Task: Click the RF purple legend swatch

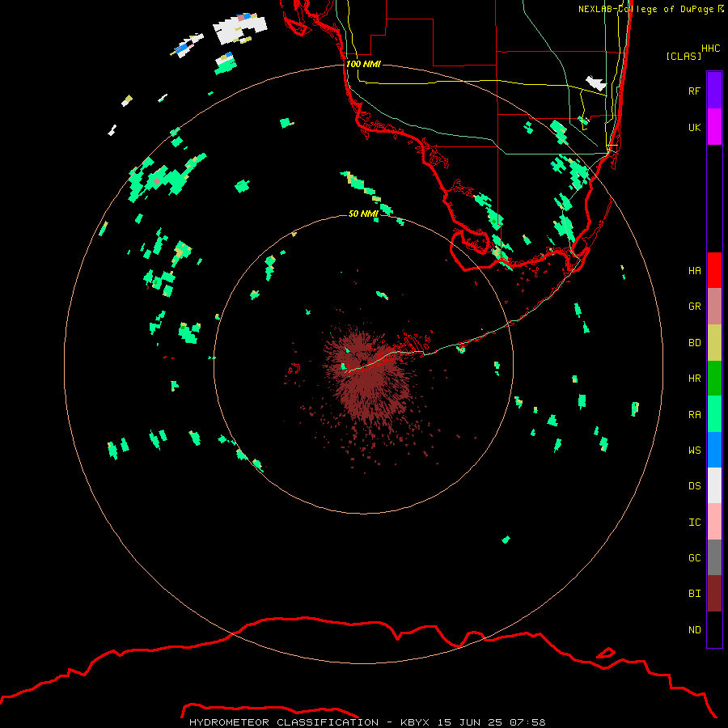Action: click(x=714, y=91)
